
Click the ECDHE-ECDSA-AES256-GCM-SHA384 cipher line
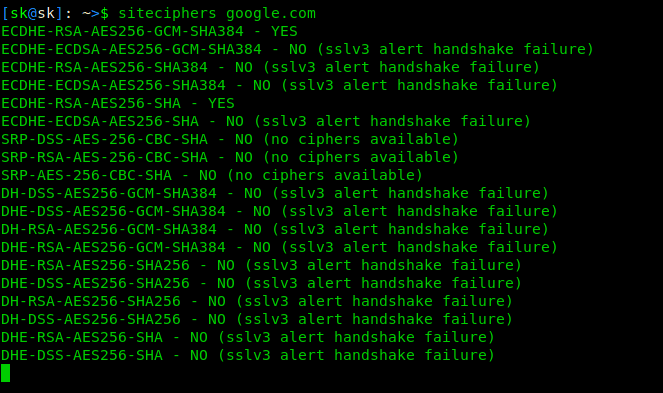(297, 49)
